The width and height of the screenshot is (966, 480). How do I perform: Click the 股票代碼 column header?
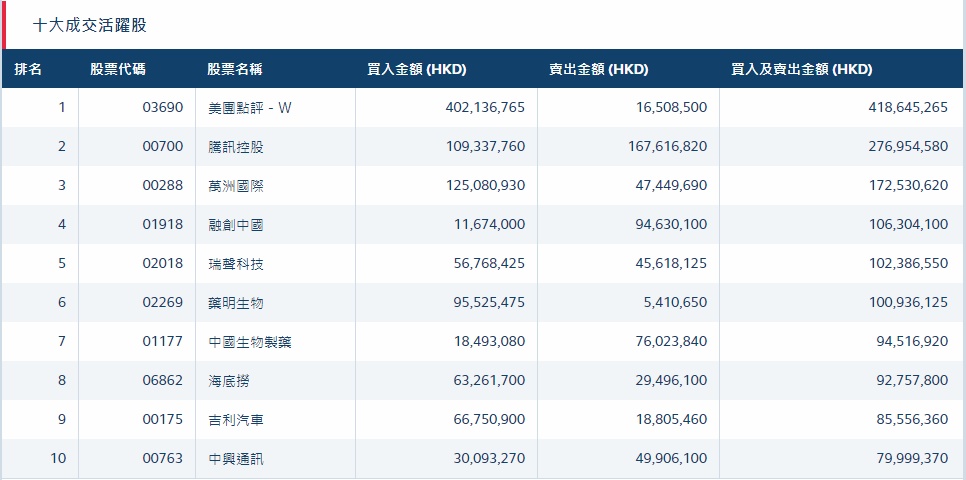pos(117,70)
